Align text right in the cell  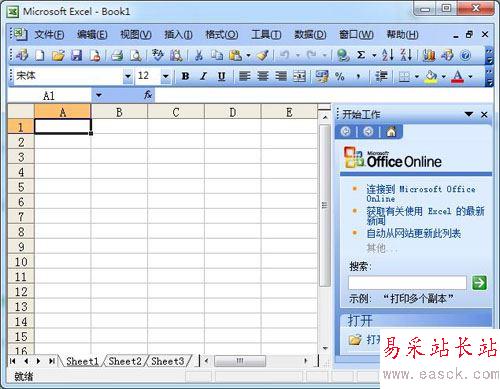[x=281, y=76]
